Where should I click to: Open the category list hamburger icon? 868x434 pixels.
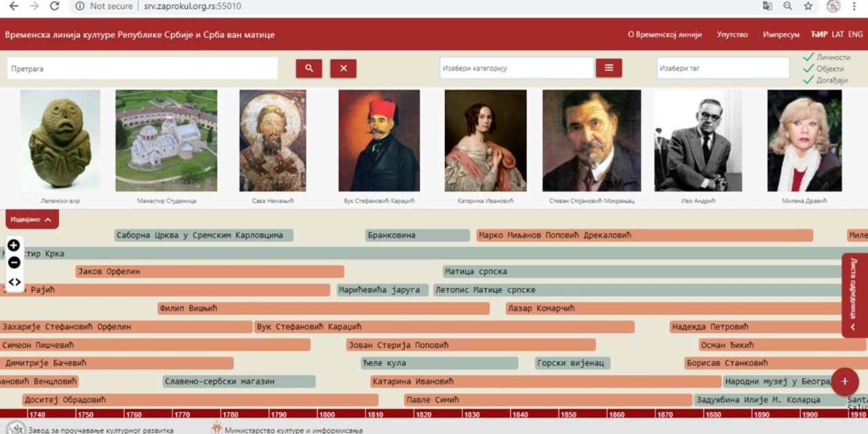(x=608, y=67)
